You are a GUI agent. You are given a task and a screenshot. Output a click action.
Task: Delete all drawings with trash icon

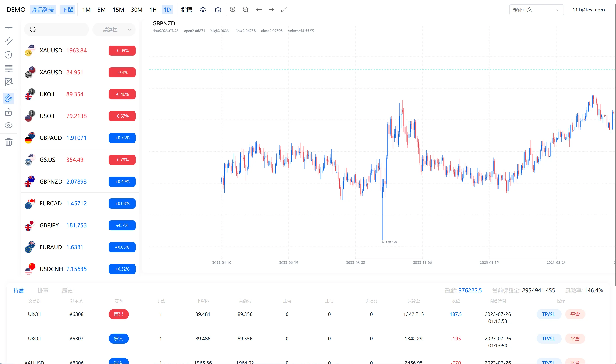9,142
